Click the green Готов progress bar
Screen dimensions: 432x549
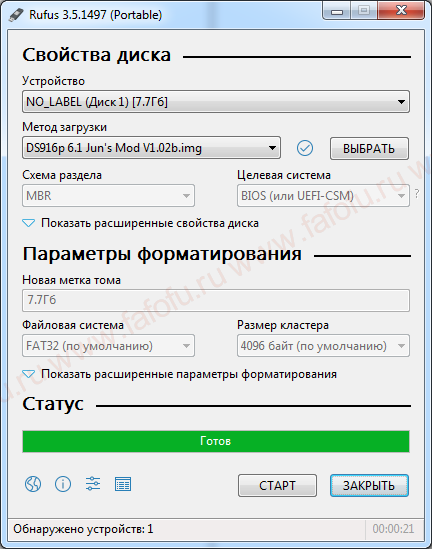216,441
